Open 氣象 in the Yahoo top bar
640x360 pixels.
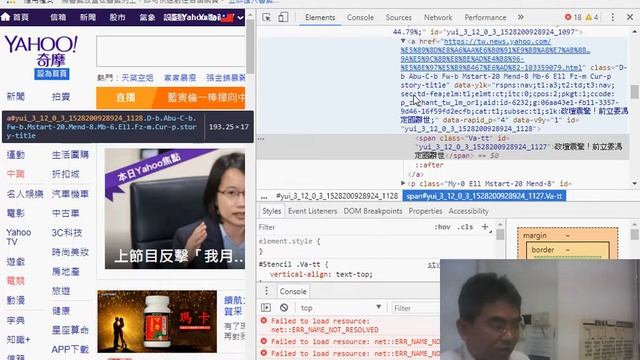coord(147,18)
